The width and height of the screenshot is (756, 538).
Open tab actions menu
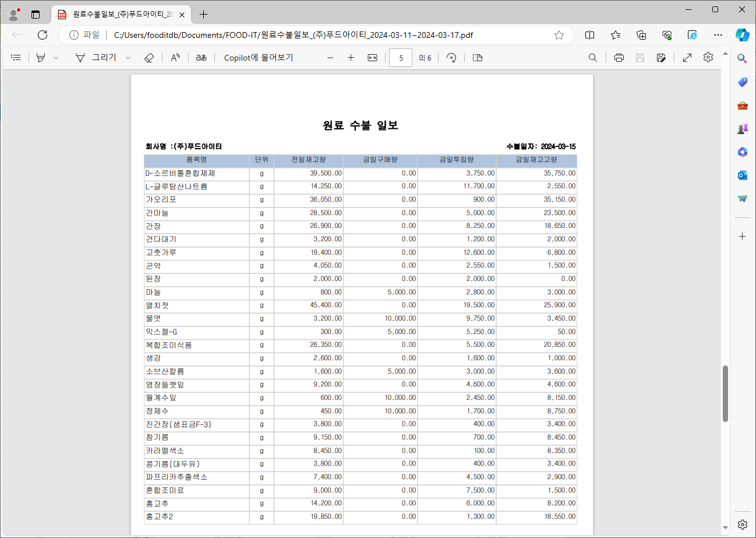tap(36, 14)
